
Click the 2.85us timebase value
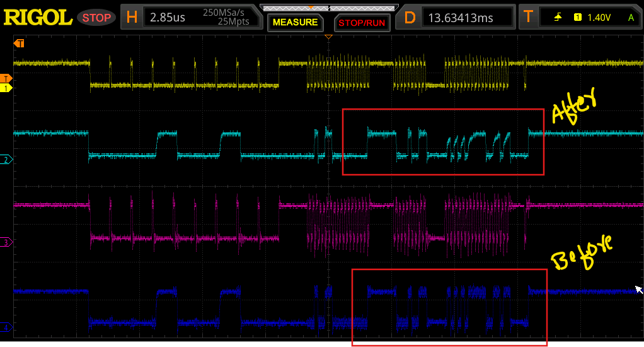(168, 17)
